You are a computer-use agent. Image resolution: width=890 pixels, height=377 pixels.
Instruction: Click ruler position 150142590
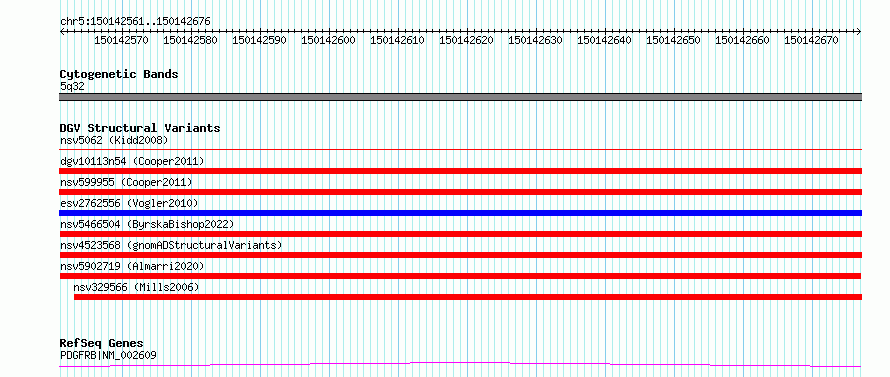[x=259, y=40]
